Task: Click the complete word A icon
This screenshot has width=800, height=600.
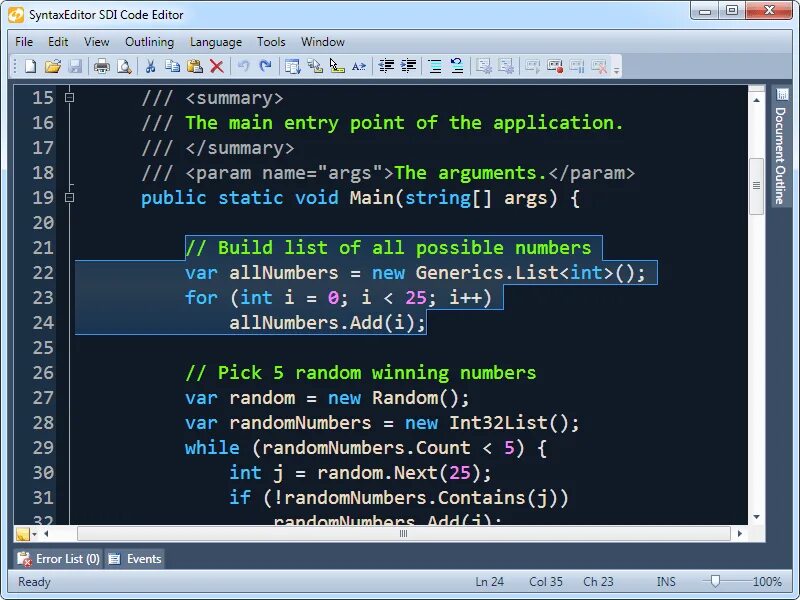Action: (359, 66)
